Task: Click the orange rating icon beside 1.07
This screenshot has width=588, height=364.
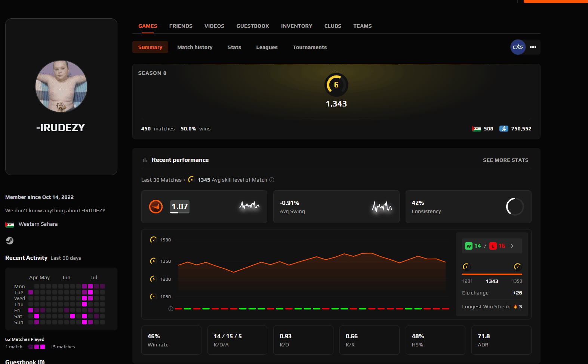Action: coord(156,207)
